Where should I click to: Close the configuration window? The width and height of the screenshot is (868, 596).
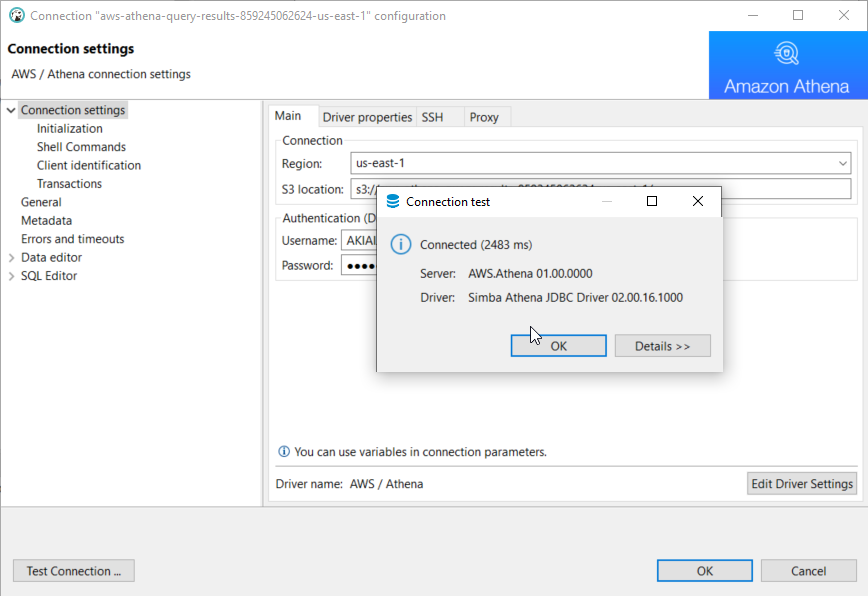(844, 15)
